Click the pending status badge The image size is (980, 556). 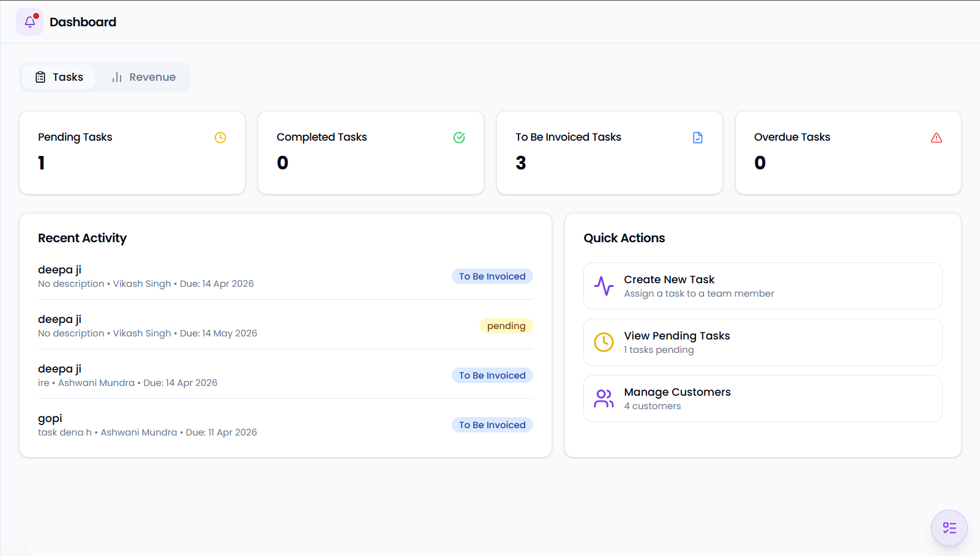(x=506, y=326)
